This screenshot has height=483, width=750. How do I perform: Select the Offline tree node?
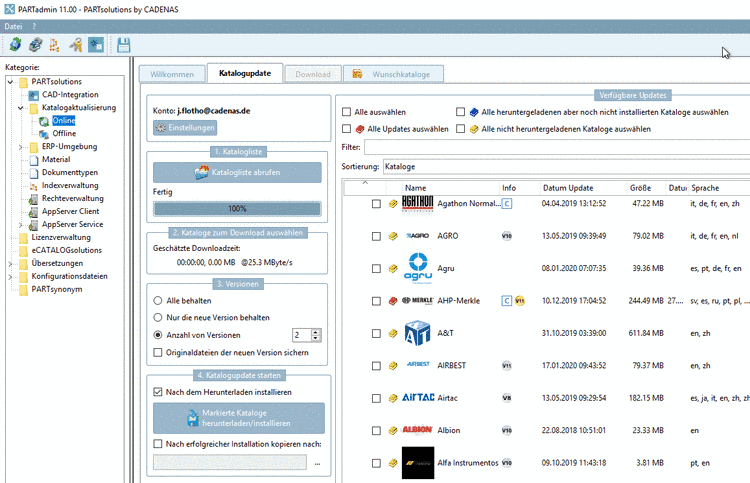[x=64, y=133]
